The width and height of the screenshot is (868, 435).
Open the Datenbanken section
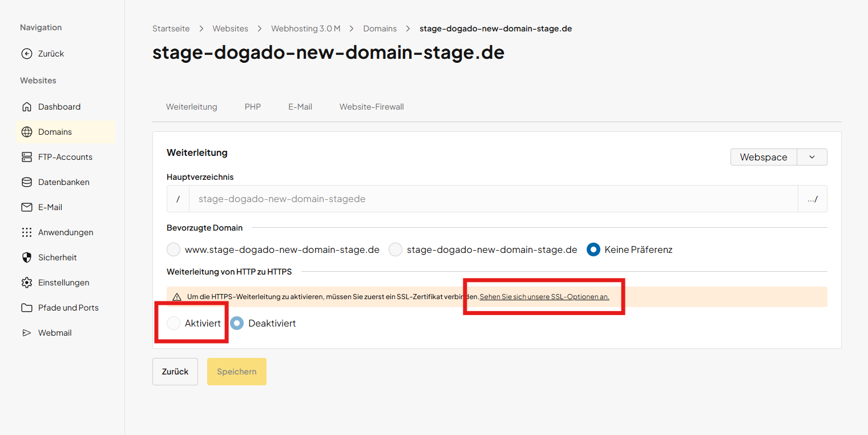[27, 182]
